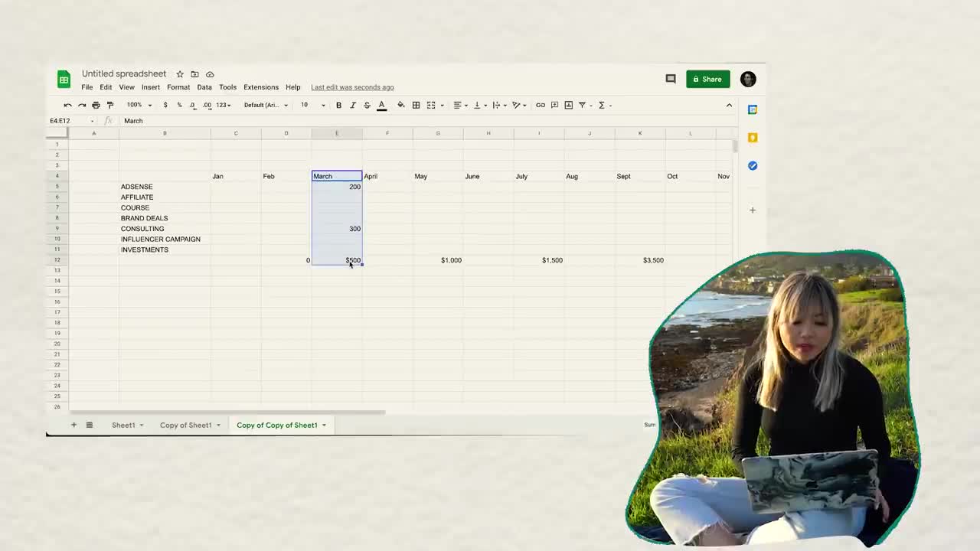Click the Name box showing E4:E12
980x551 pixels.
click(70, 121)
